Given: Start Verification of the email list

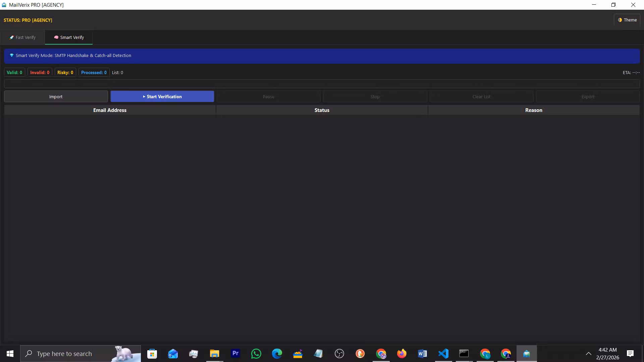Looking at the screenshot, I should [x=162, y=97].
